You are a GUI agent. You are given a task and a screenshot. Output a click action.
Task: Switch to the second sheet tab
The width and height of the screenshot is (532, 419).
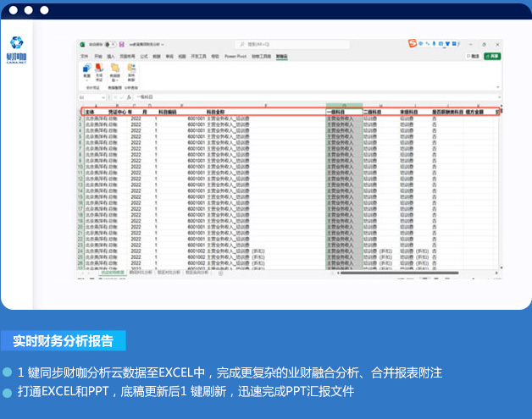141,273
